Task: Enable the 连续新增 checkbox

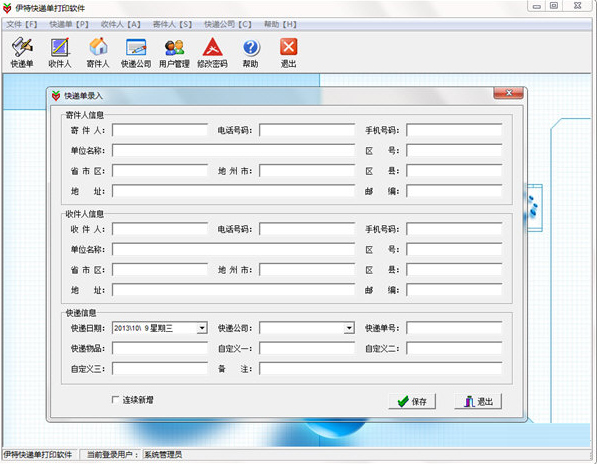Action: point(115,399)
